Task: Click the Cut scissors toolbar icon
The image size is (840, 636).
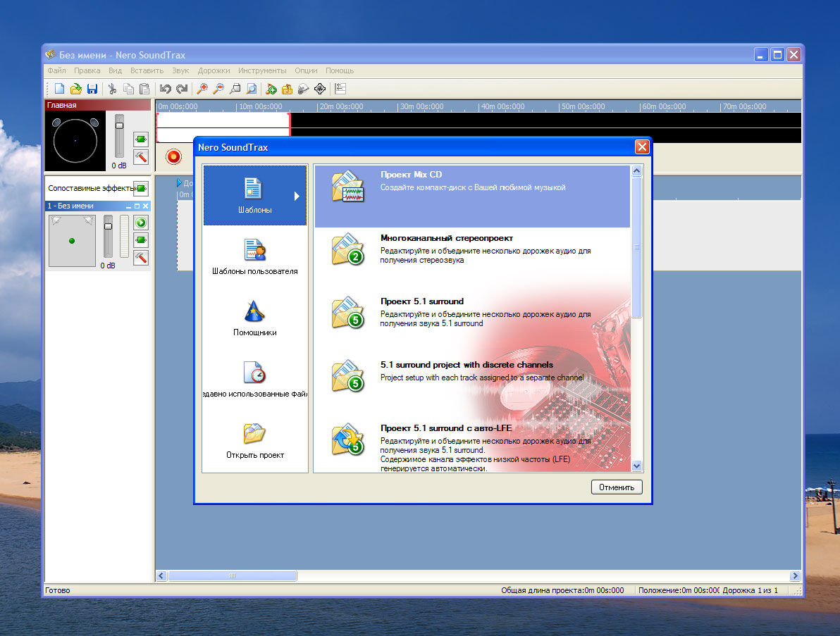Action: pyautogui.click(x=112, y=89)
